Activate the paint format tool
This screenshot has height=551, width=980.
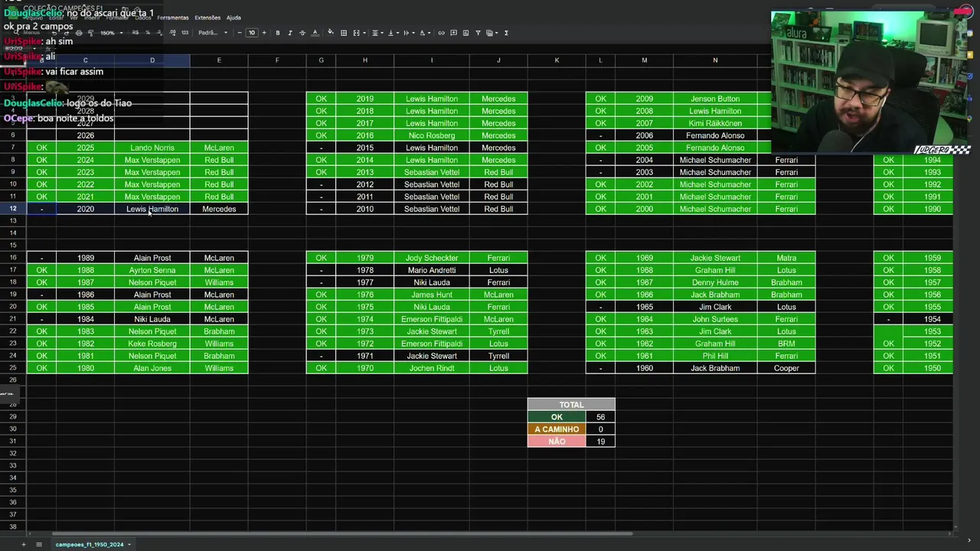[91, 33]
